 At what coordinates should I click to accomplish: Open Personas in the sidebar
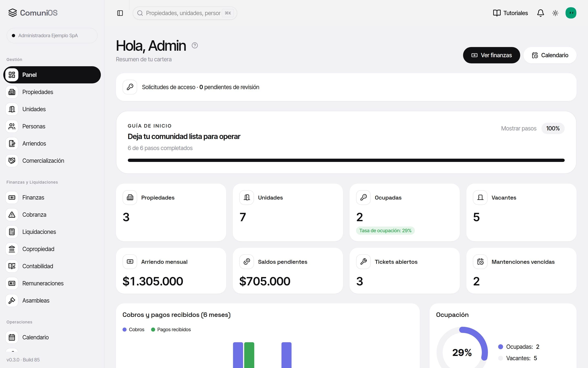click(x=52, y=126)
